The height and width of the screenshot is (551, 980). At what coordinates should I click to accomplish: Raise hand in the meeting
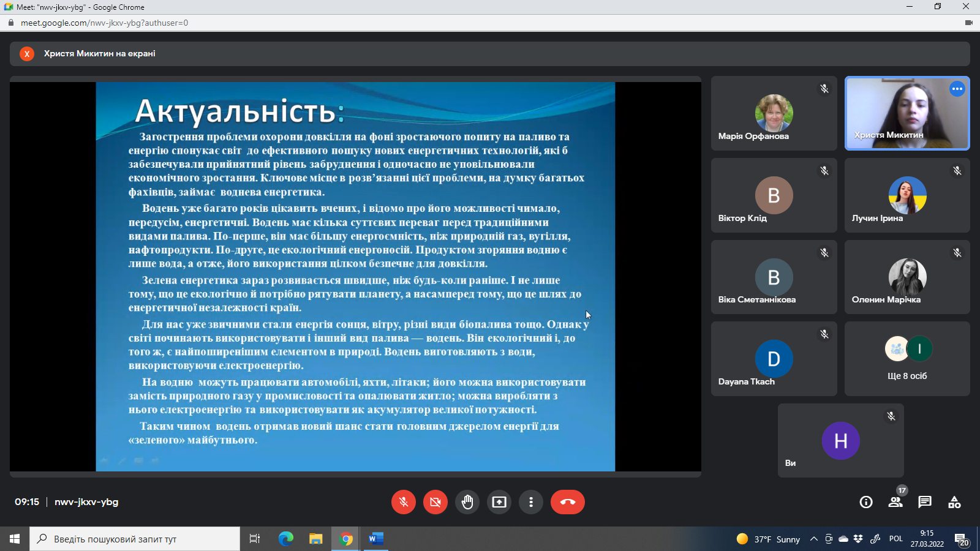tap(467, 502)
